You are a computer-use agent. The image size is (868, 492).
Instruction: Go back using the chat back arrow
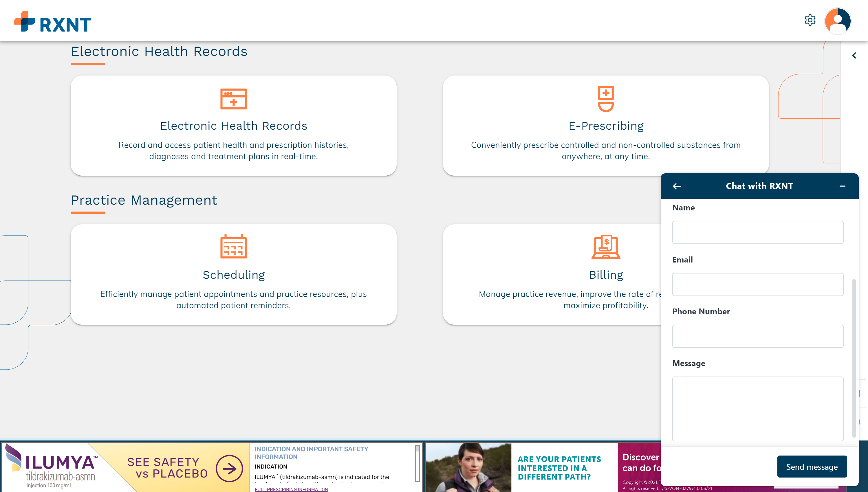tap(677, 186)
